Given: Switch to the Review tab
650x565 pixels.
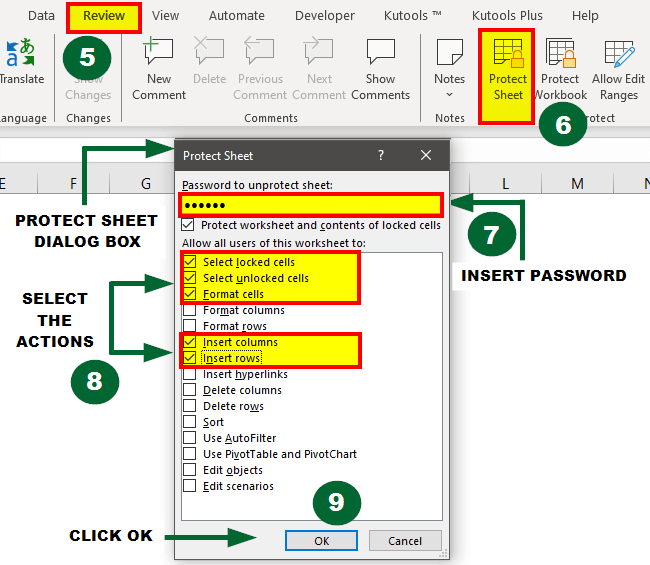Looking at the screenshot, I should [x=104, y=16].
